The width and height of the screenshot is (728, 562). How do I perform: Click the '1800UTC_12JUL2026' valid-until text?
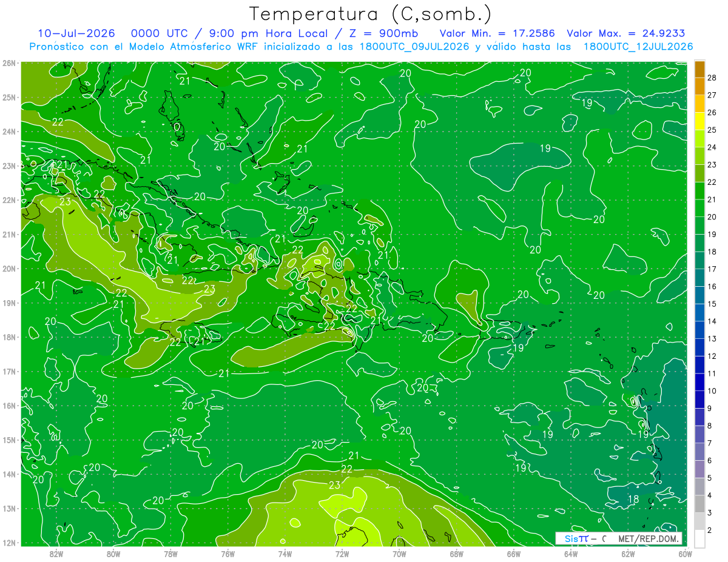tap(638, 47)
